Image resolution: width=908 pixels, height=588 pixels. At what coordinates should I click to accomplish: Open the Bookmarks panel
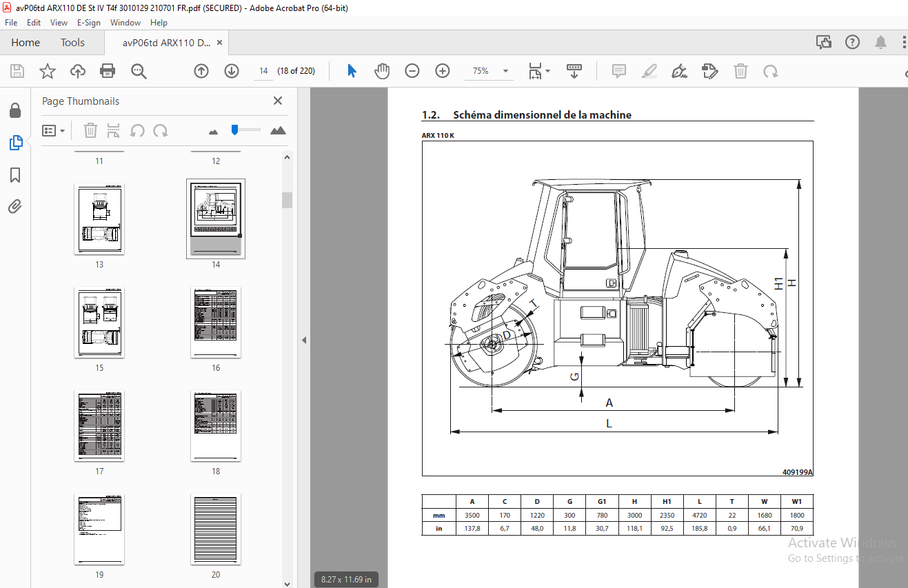pyautogui.click(x=15, y=175)
